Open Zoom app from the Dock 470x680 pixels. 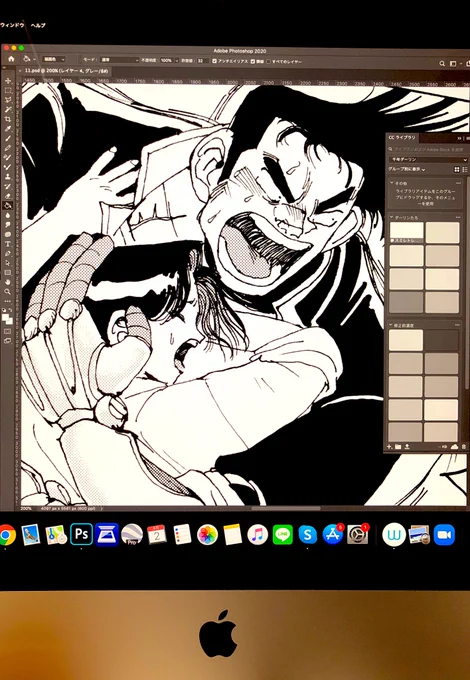tap(444, 534)
